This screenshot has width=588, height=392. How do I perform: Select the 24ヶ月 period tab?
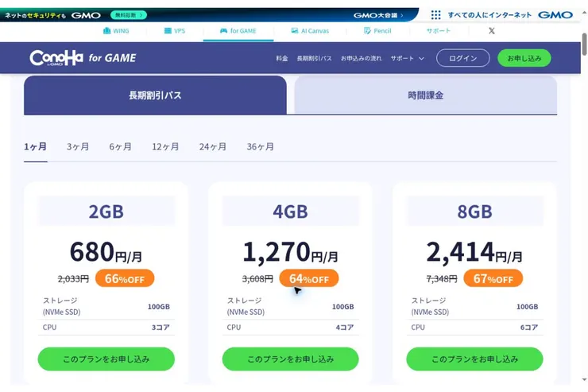[x=213, y=146]
